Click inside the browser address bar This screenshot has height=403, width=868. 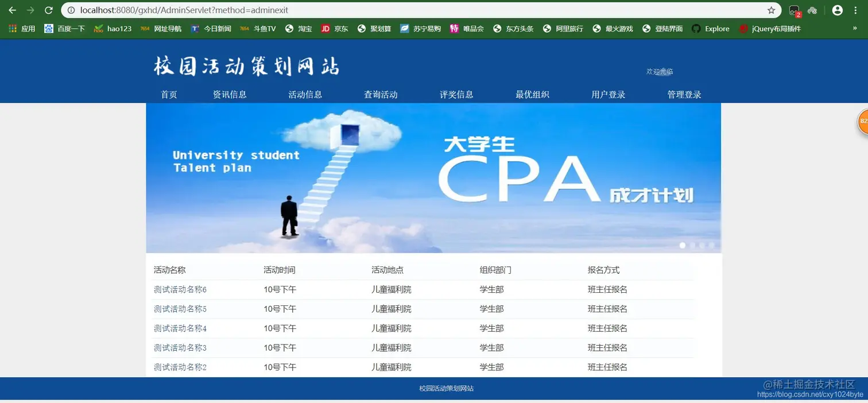tap(344, 10)
